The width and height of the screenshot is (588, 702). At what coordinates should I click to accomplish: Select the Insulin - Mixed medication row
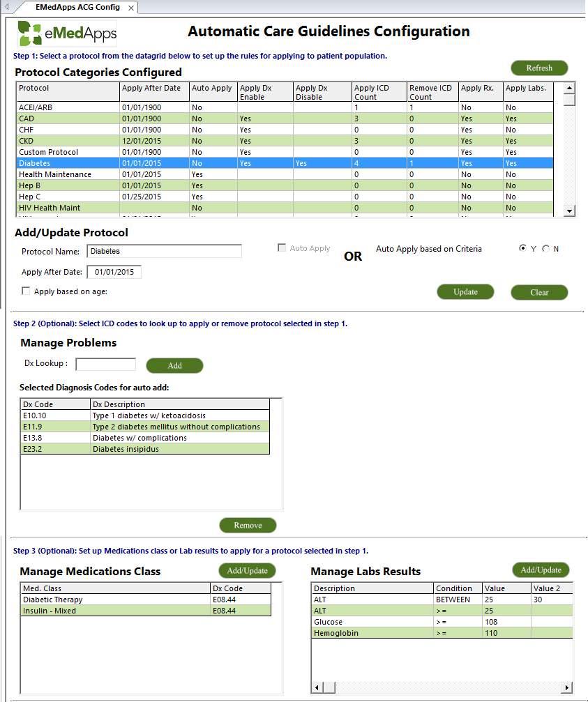pyautogui.click(x=146, y=611)
